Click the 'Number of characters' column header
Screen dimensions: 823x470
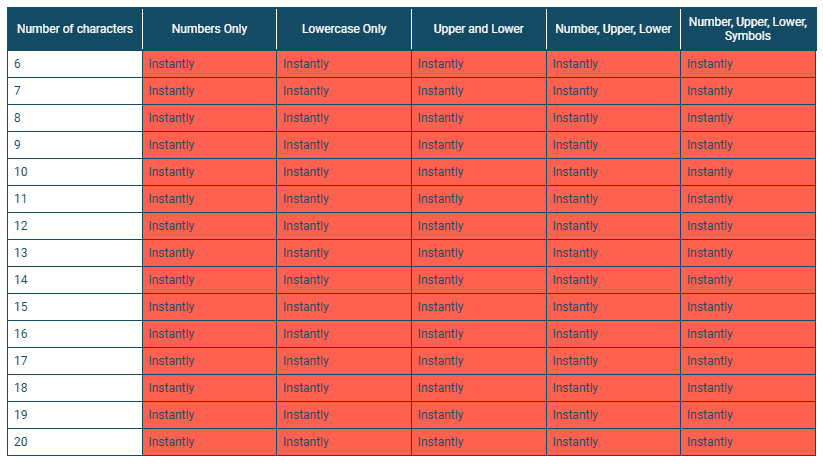pyautogui.click(x=75, y=29)
